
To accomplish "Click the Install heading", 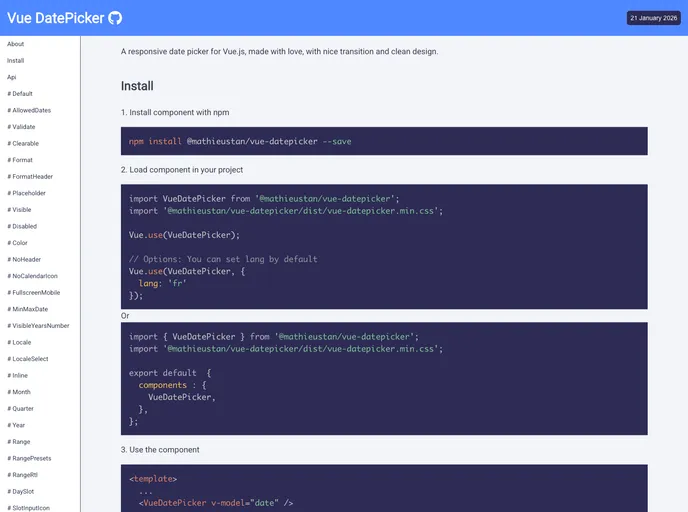I will pos(137,86).
